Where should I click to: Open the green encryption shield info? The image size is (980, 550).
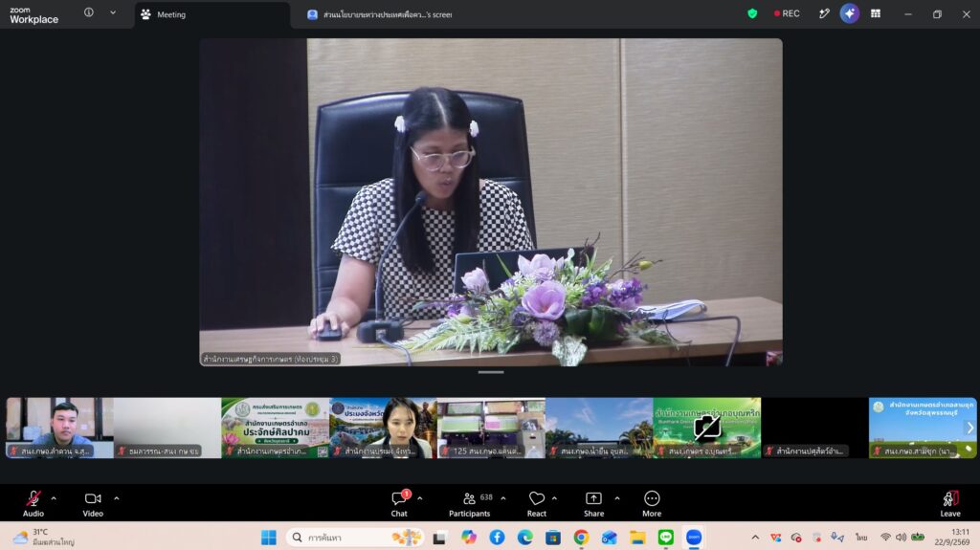[752, 13]
